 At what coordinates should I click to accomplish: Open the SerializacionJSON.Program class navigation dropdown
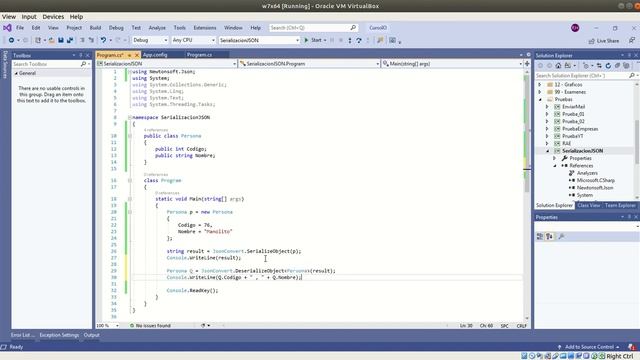pos(309,64)
